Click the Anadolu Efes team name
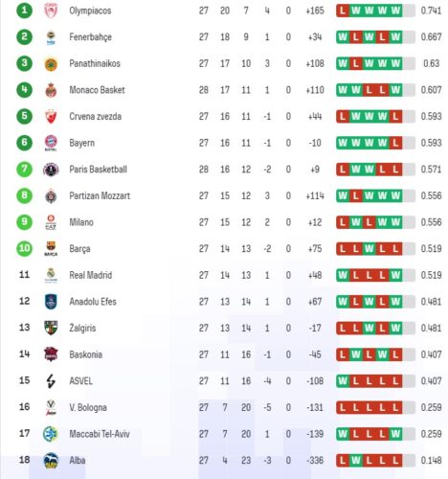This screenshot has height=479, width=448. click(93, 302)
